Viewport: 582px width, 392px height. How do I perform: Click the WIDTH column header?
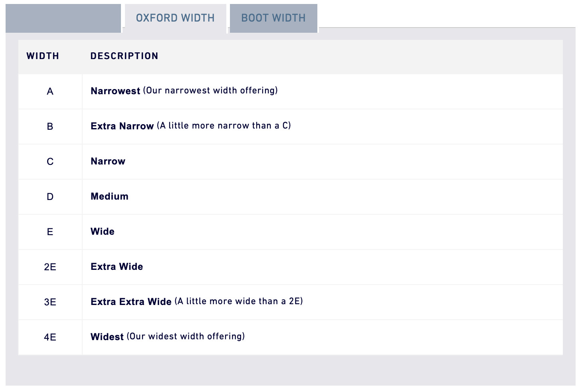(43, 56)
